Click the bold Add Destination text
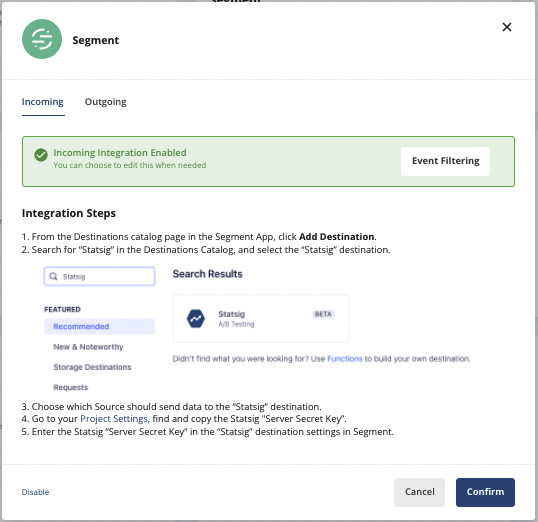538x522 pixels. click(337, 236)
